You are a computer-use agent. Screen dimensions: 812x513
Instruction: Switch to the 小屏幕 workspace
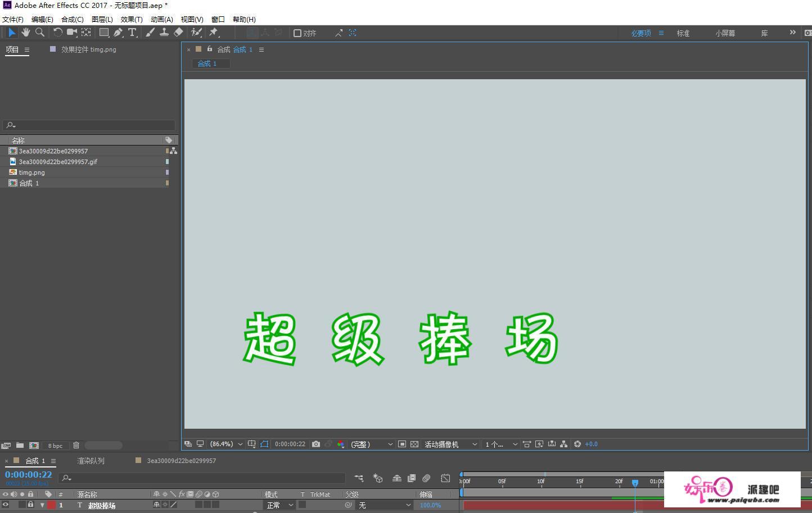click(x=725, y=33)
